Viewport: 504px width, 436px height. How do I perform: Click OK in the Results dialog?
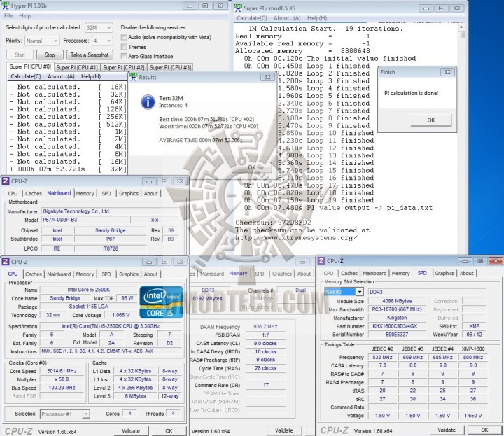[252, 167]
